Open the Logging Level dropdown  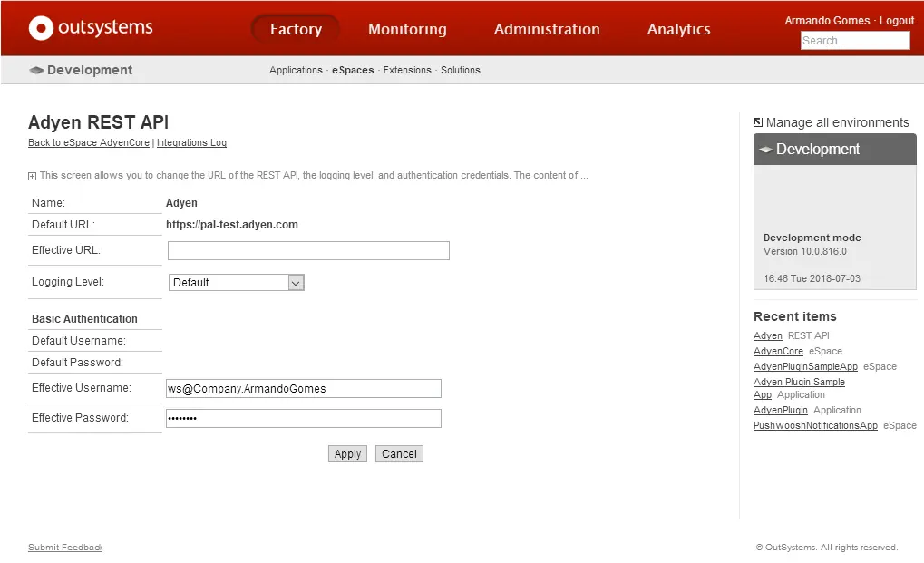(x=237, y=283)
